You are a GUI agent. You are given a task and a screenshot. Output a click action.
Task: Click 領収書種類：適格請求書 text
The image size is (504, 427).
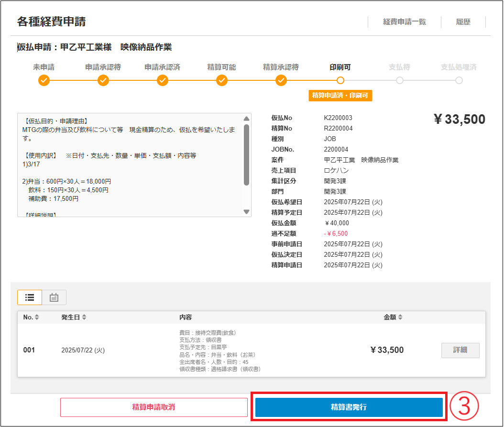(x=220, y=369)
